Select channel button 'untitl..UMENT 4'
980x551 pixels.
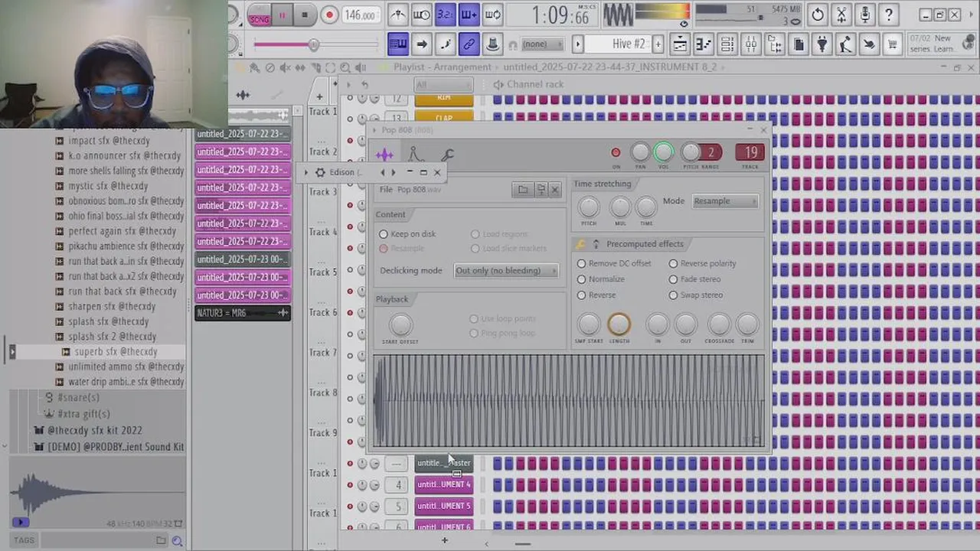click(x=444, y=484)
